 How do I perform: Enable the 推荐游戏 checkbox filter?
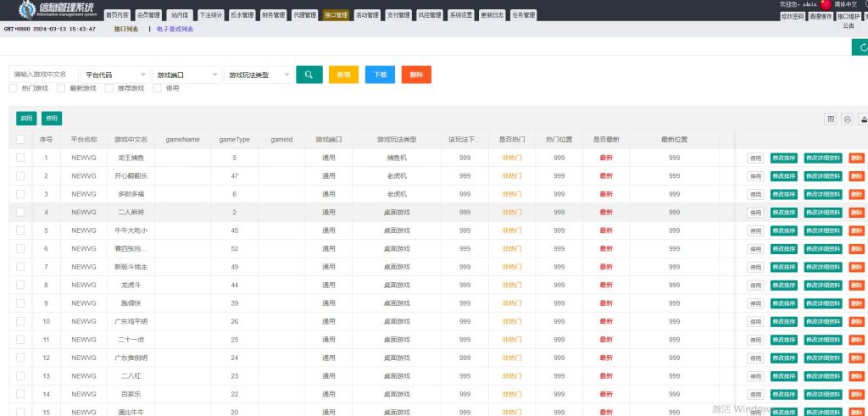(109, 88)
